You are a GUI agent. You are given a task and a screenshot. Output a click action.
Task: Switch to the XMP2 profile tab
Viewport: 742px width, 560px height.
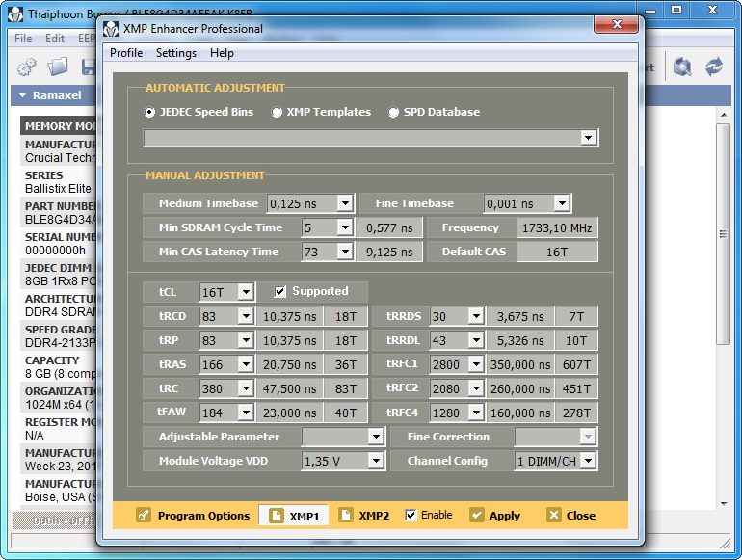364,515
